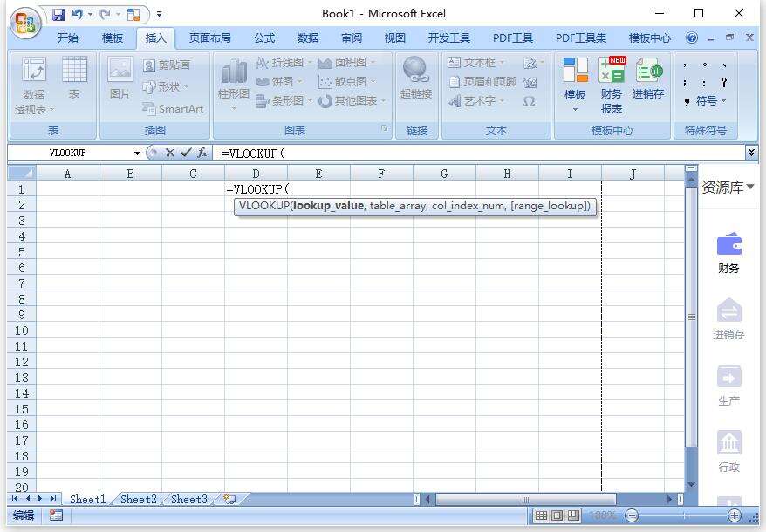Open the 模板 templates button
This screenshot has height=532, width=766.
pyautogui.click(x=575, y=84)
